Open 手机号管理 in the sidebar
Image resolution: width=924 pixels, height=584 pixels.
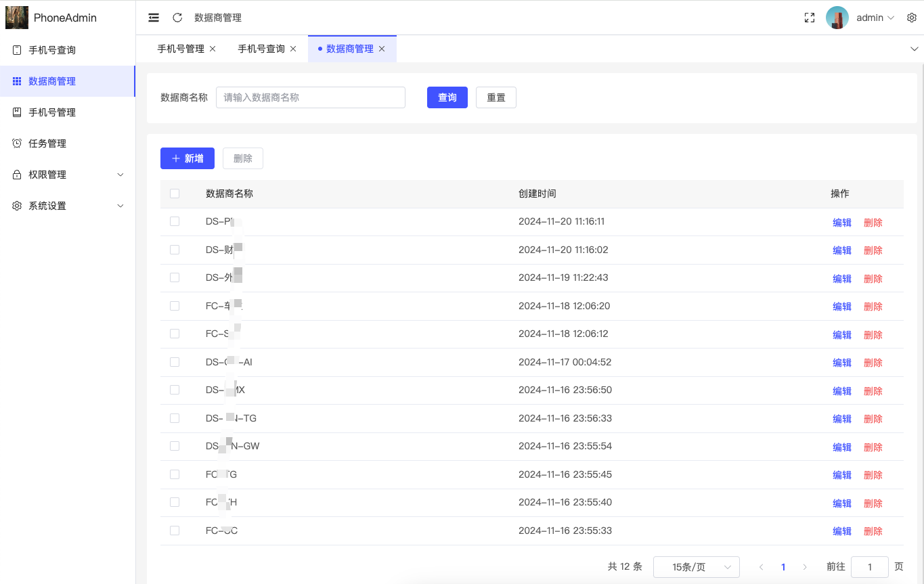[x=68, y=112]
